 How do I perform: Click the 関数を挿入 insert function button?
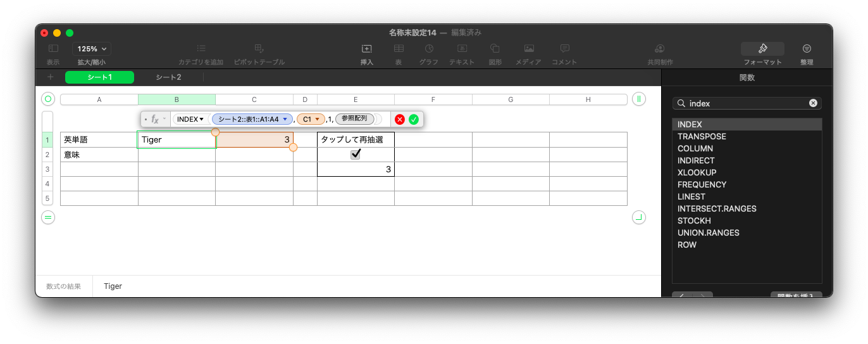click(x=797, y=295)
